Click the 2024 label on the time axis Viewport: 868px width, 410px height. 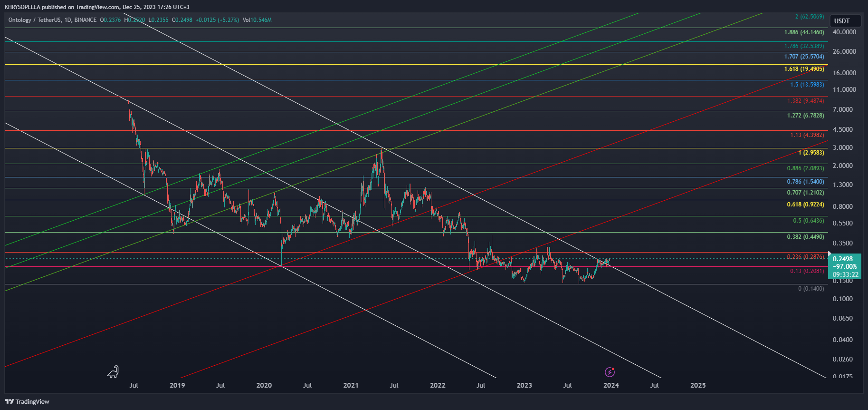[x=611, y=385]
